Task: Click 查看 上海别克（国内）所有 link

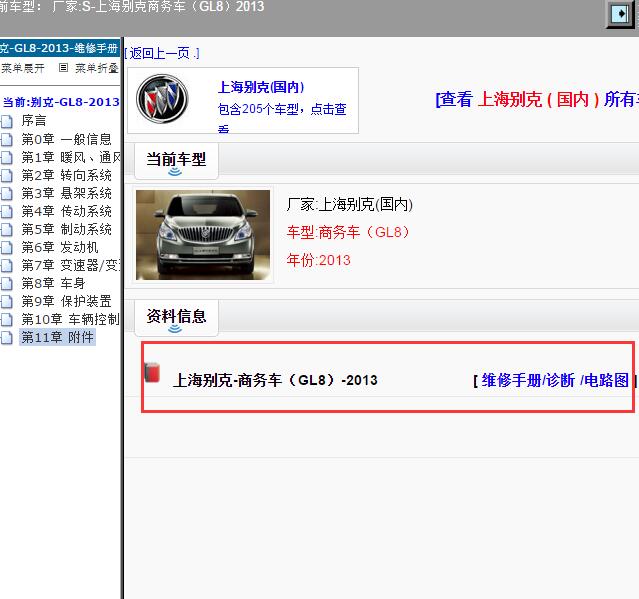Action: tap(537, 99)
